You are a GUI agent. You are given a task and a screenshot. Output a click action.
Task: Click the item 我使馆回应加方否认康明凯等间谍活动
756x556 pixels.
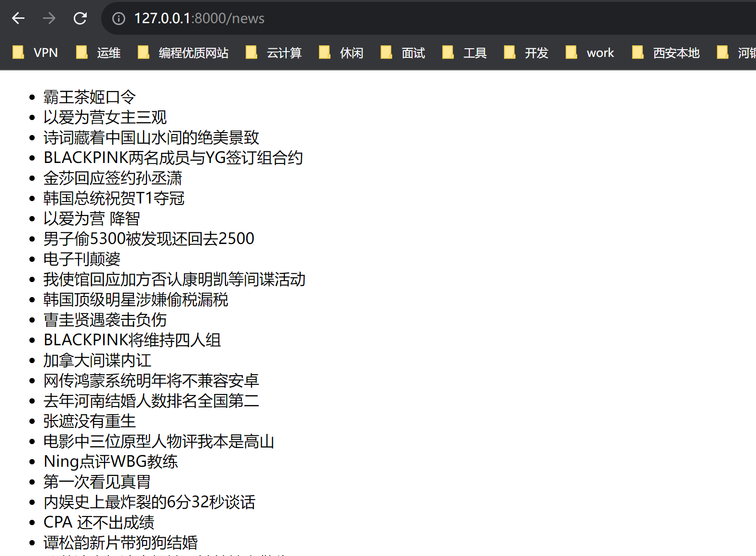click(x=174, y=279)
